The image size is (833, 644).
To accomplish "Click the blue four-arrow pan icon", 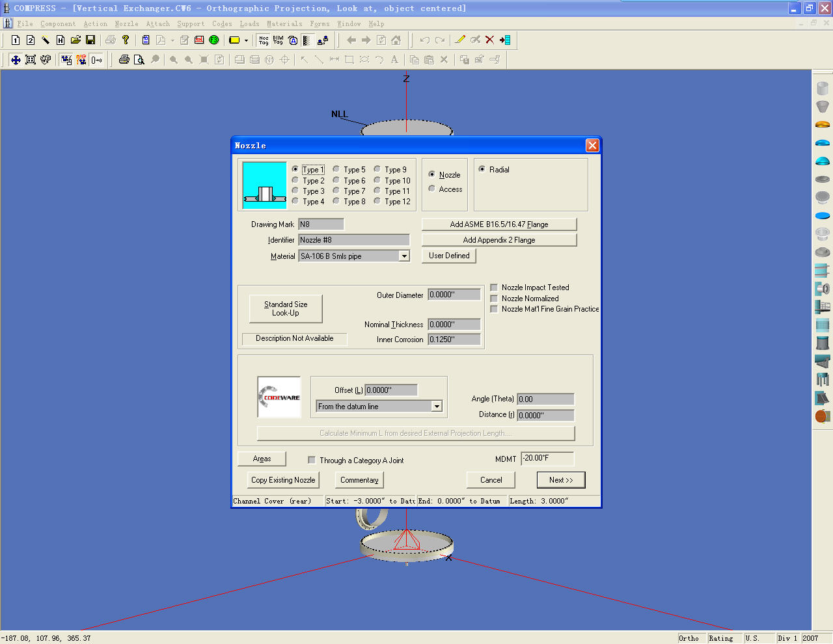I will (16, 60).
